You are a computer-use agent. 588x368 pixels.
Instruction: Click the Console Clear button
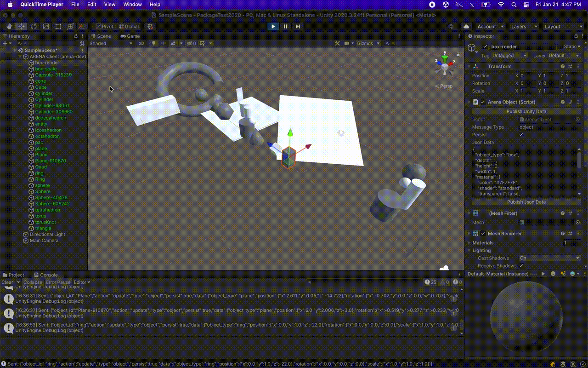7,282
